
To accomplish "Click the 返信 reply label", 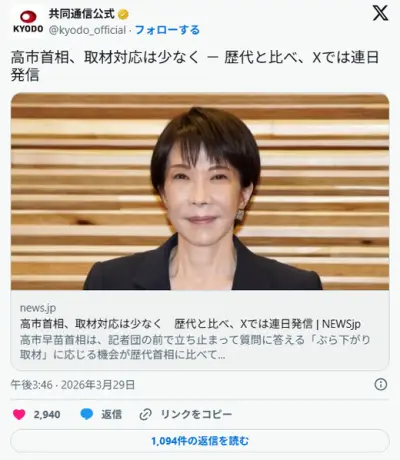I will click(x=112, y=414).
